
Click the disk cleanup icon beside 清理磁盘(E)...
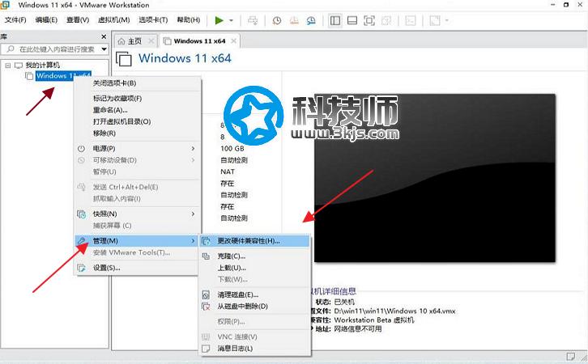coord(206,295)
